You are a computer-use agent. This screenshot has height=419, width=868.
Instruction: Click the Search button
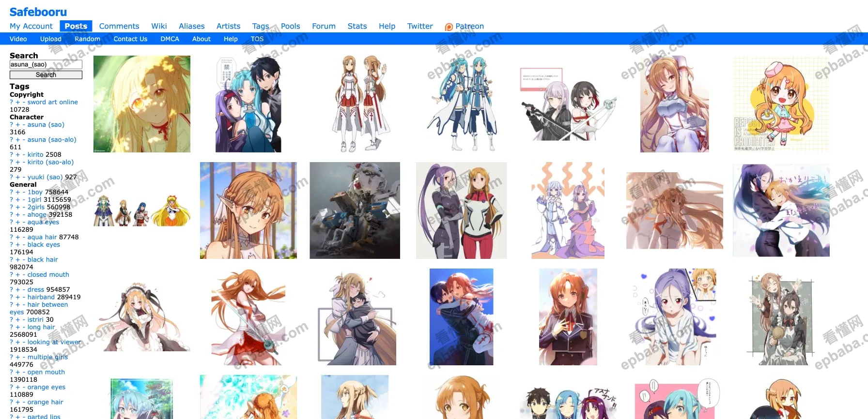(x=46, y=75)
